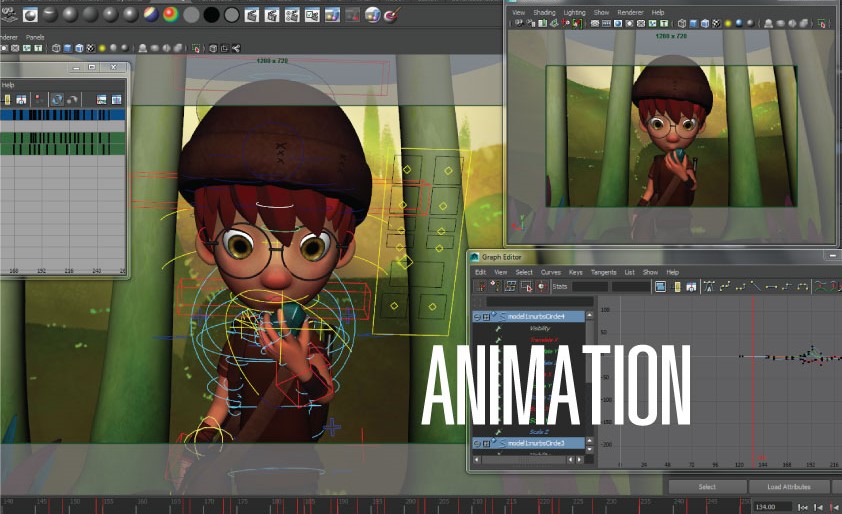The image size is (842, 514).
Task: Click the linear tangents icon in the Graph Editor
Action: (x=755, y=287)
